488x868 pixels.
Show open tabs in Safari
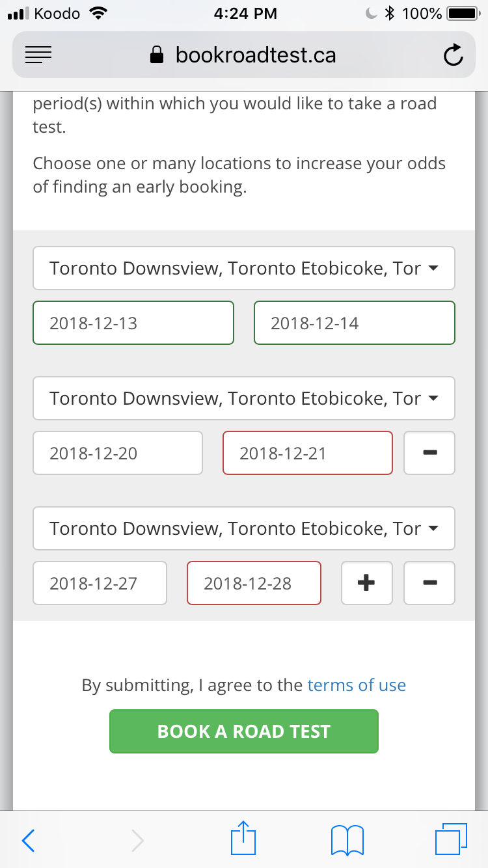(450, 839)
